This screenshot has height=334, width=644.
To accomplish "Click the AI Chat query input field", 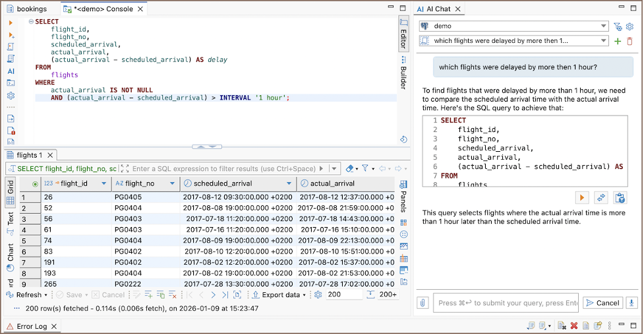I will pos(506,303).
